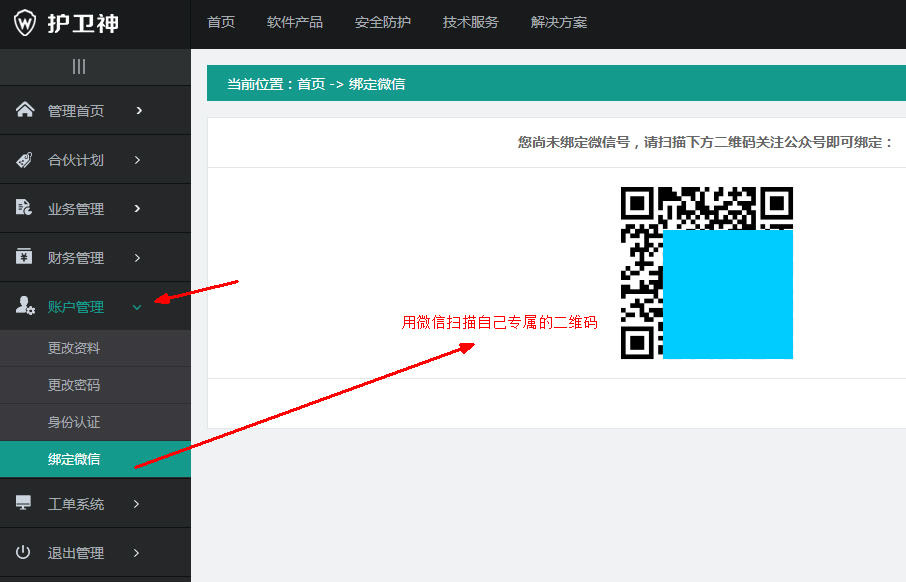The image size is (906, 582).
Task: Click the user-gear icon beside 账户管理
Action: [25, 305]
